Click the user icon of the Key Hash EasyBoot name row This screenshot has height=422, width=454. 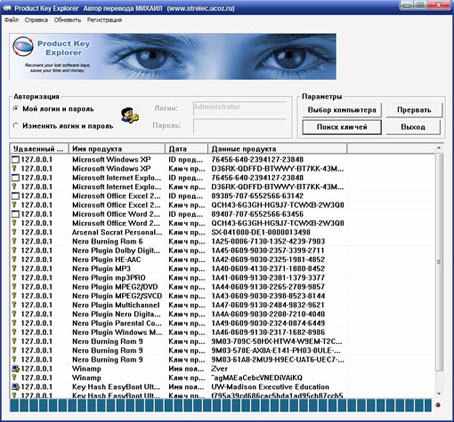click(x=15, y=387)
